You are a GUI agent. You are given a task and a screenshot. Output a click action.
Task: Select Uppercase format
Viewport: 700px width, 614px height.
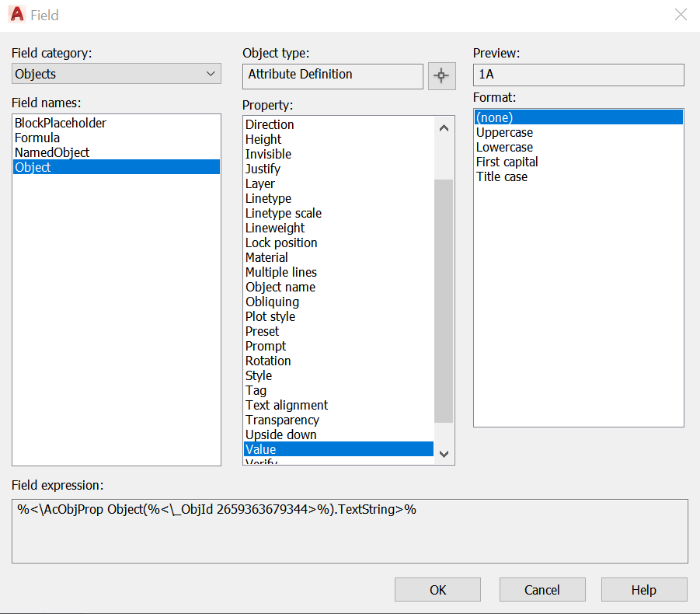pyautogui.click(x=579, y=132)
